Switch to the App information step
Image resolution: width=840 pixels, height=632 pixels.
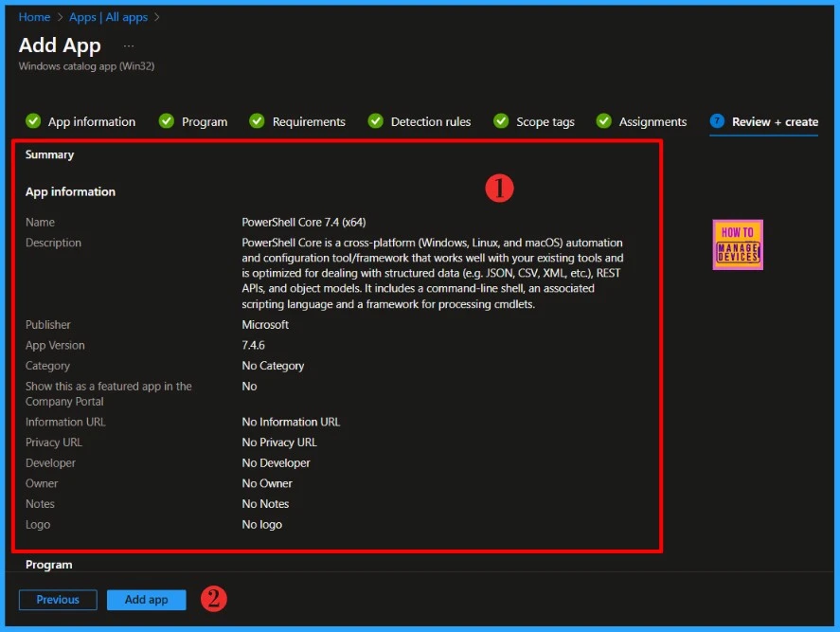tap(92, 121)
